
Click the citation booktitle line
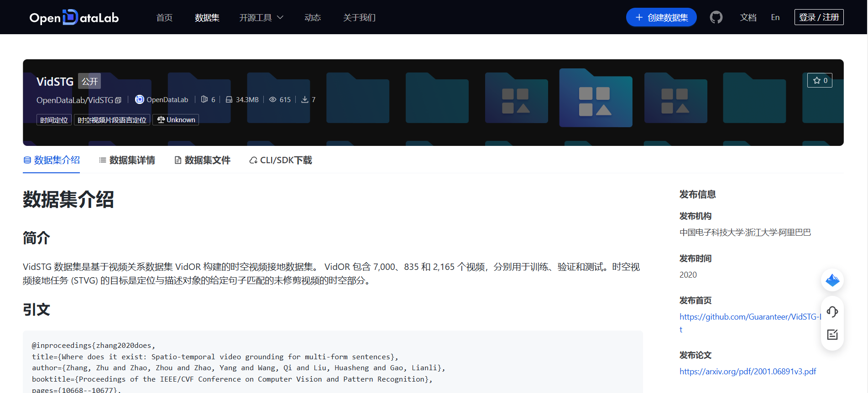[x=232, y=379]
